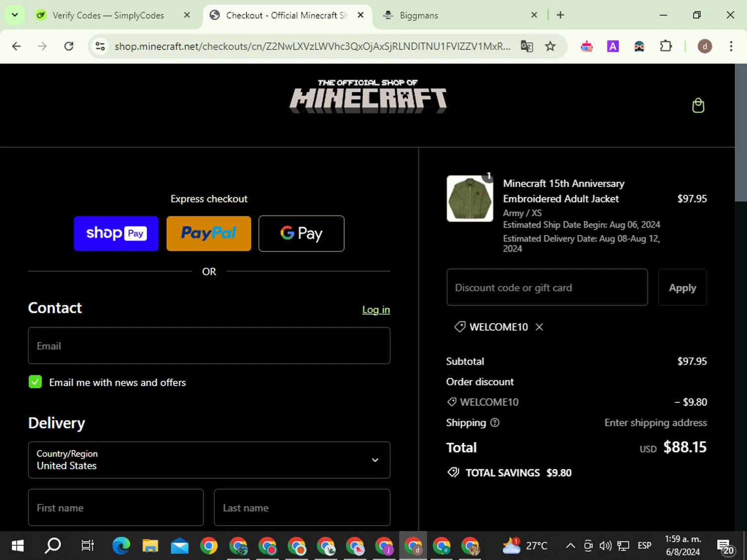
Task: Focus Discount code or gift card field
Action: [547, 288]
